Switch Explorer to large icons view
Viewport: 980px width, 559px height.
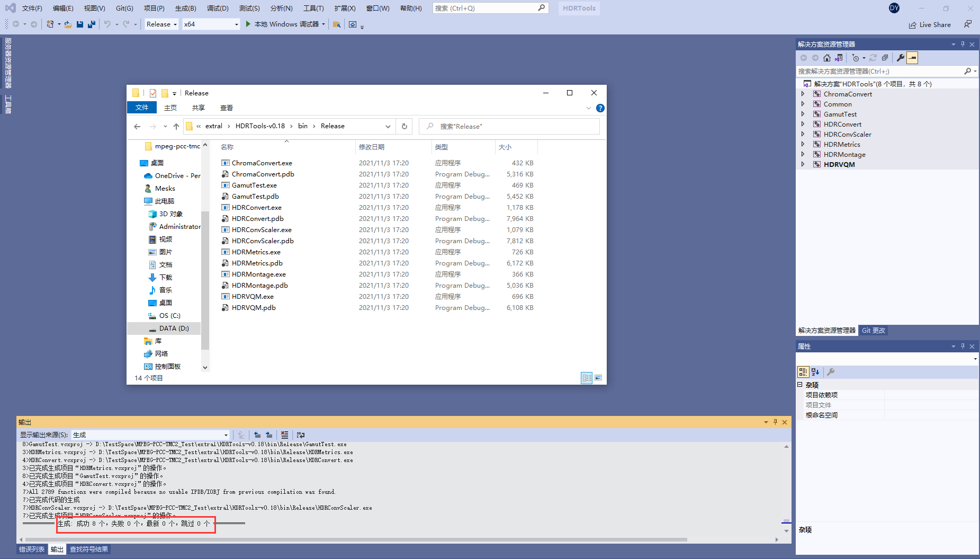tap(598, 378)
